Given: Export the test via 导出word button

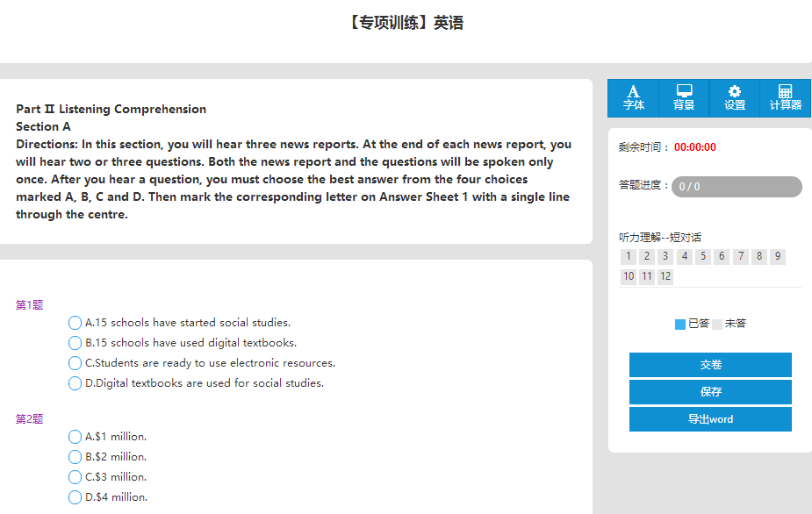Looking at the screenshot, I should (710, 419).
